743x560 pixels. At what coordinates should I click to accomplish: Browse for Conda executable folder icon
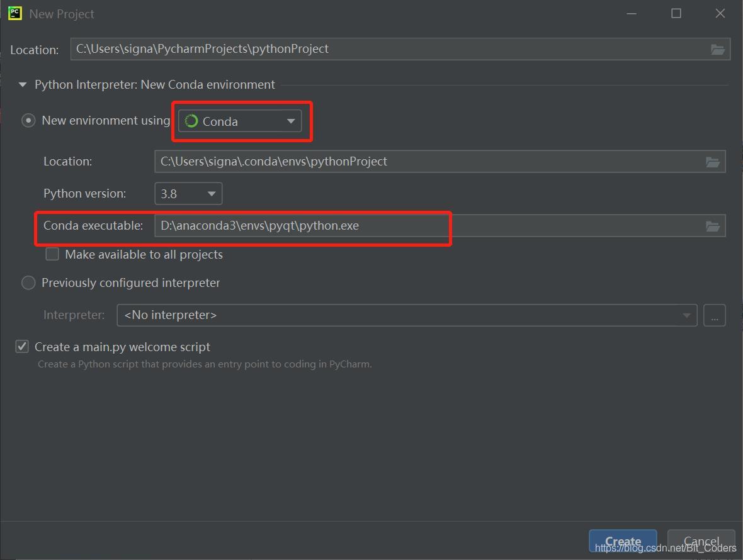point(713,227)
